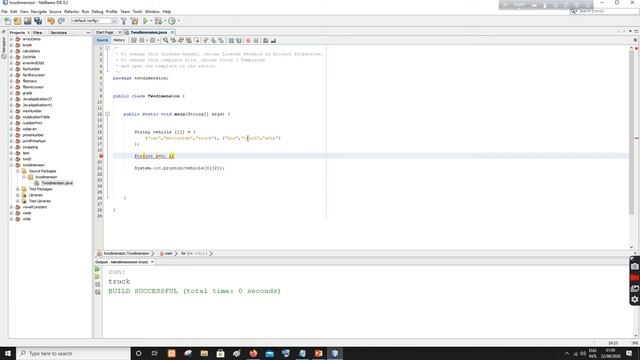Open Firefox from the taskbar

click(253, 353)
